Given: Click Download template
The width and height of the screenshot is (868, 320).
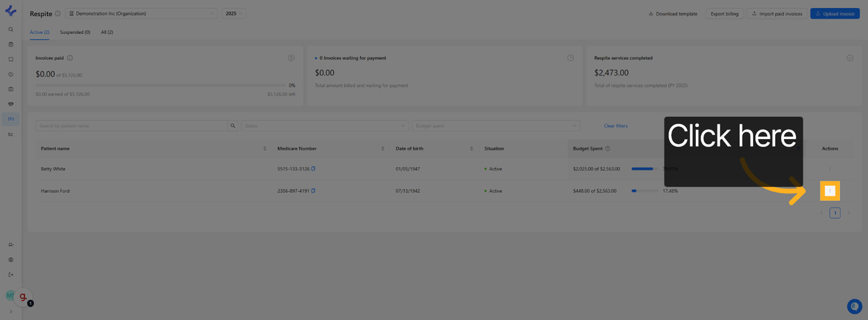Looking at the screenshot, I should point(673,13).
